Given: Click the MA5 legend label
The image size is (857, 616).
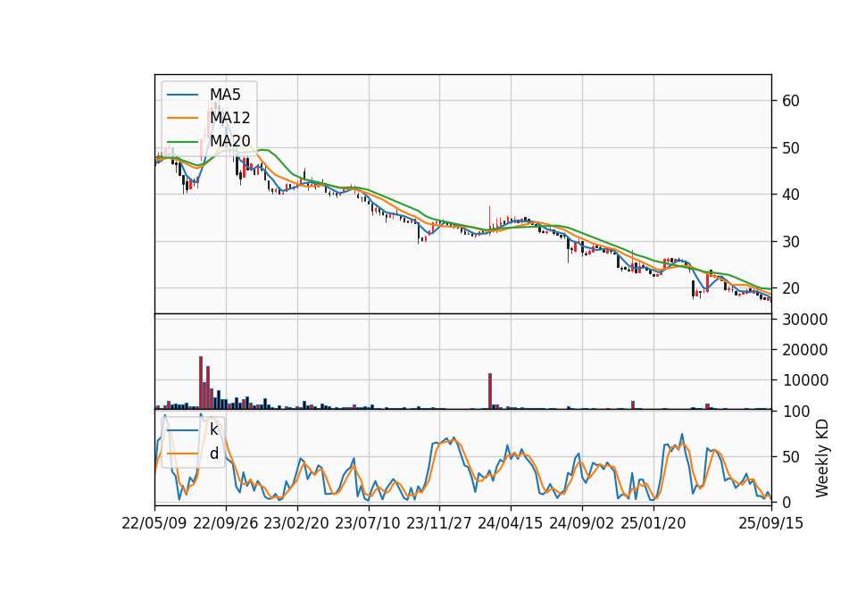Looking at the screenshot, I should coord(225,95).
